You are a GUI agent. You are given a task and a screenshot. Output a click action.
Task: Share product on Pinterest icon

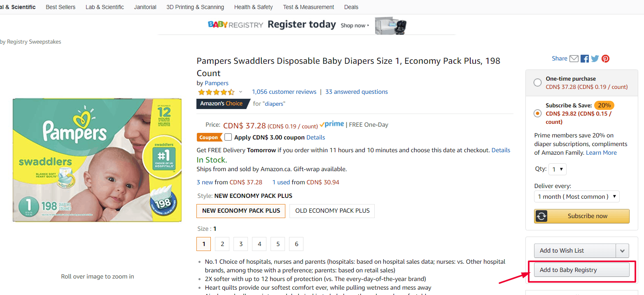(605, 58)
